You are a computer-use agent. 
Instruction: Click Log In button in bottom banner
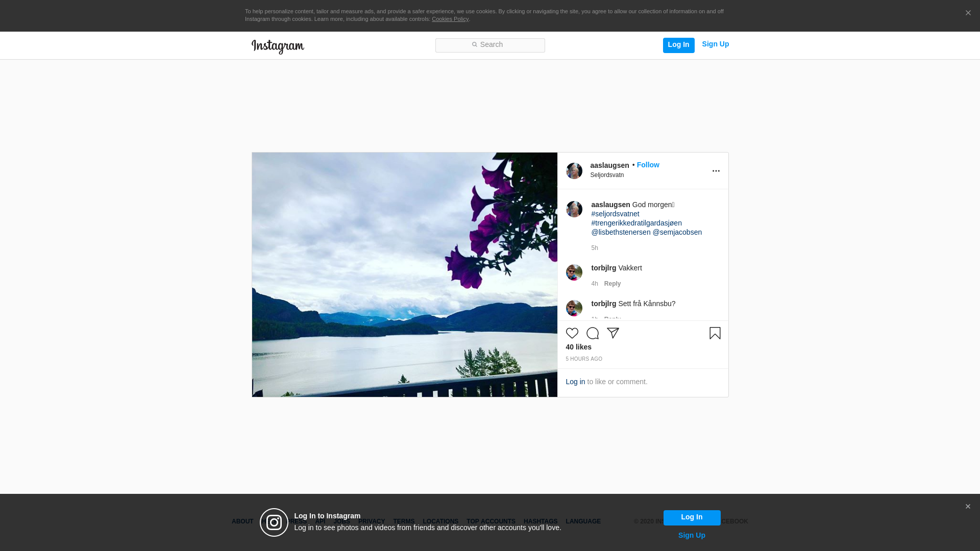(x=692, y=517)
